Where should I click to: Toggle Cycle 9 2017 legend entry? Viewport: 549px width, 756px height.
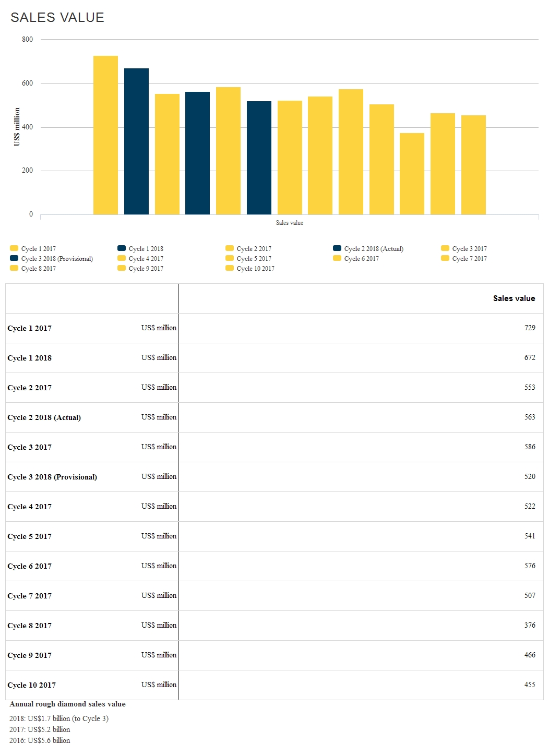140,269
